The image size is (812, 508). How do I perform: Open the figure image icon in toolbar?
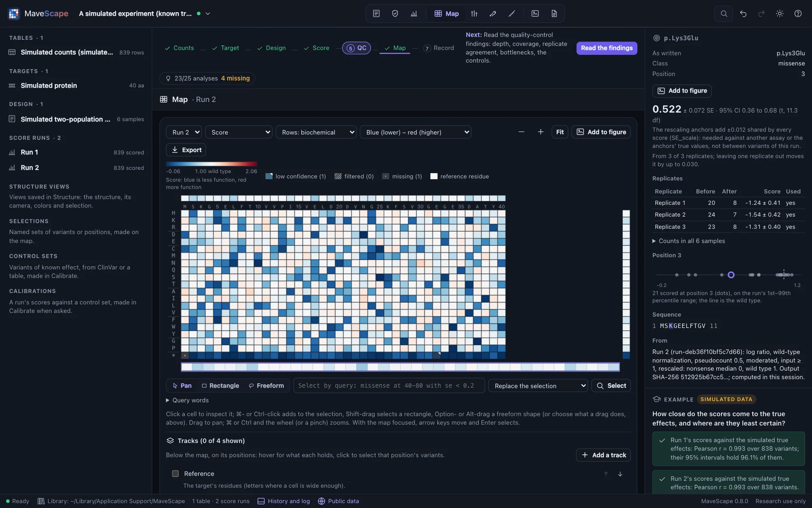(535, 13)
